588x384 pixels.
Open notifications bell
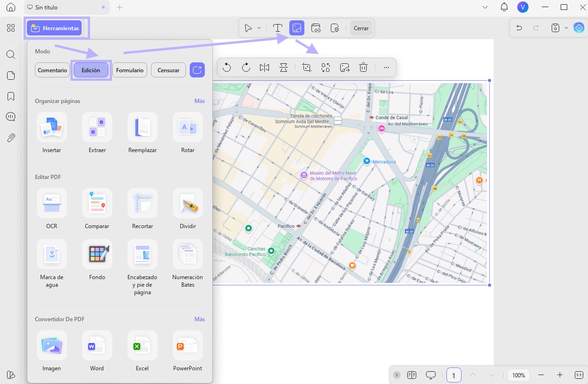pos(504,7)
